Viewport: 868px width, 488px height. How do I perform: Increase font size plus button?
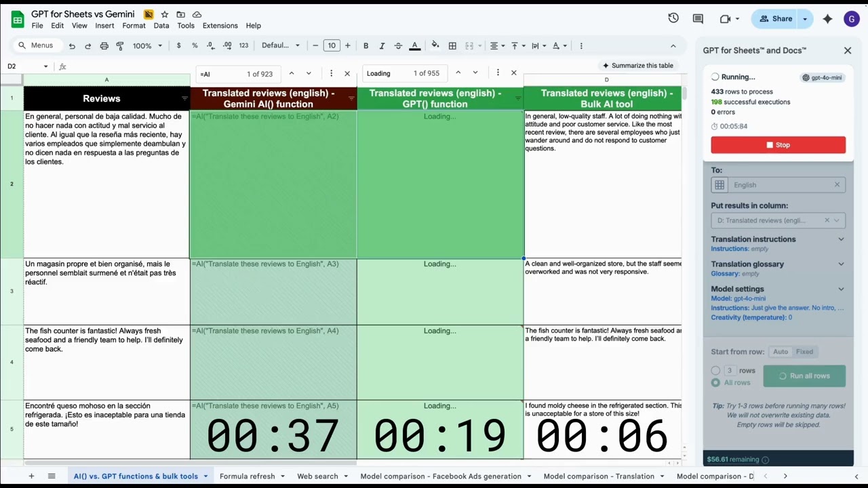[348, 46]
